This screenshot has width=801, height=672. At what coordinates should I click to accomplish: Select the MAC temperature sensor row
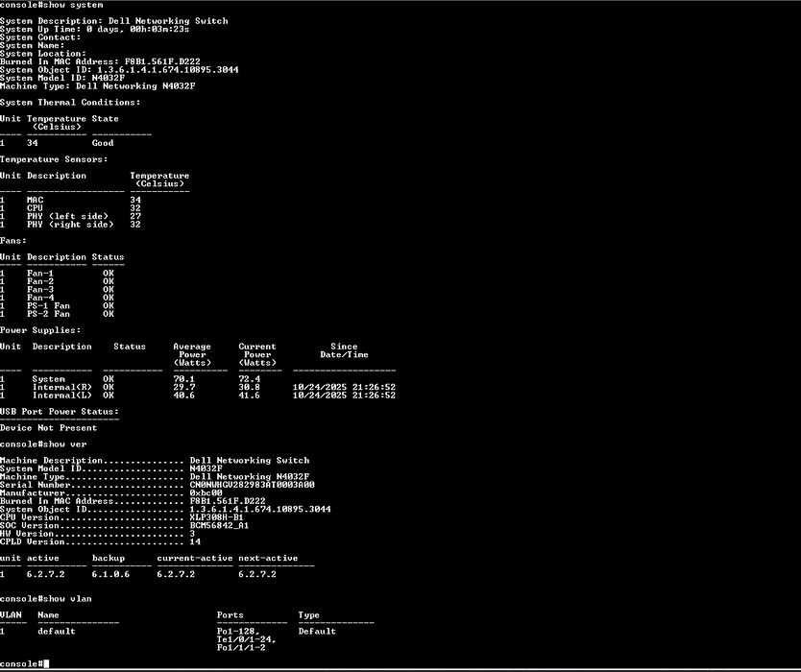70,201
